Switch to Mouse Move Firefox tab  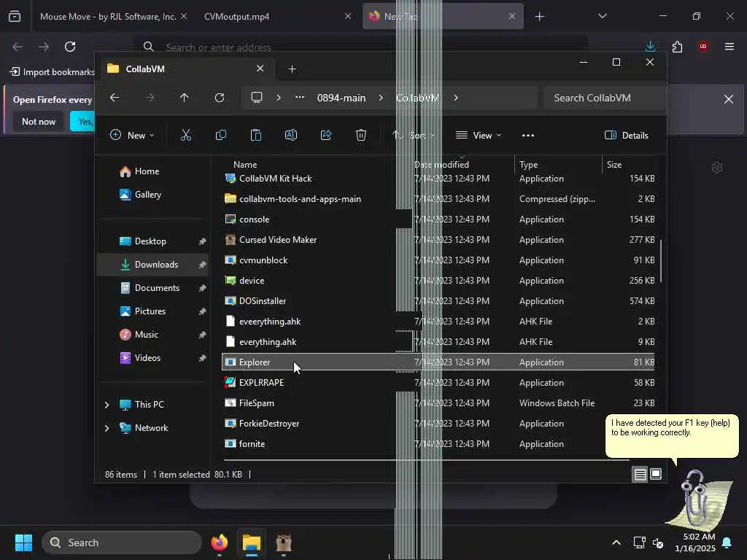tap(108, 17)
